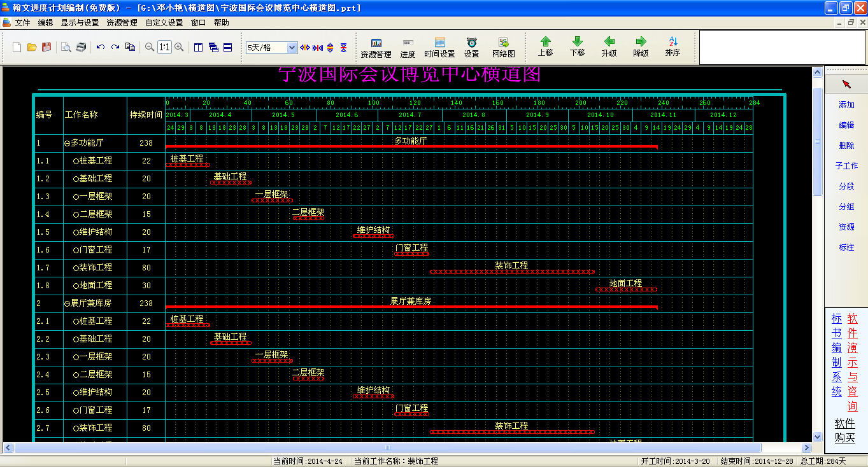Click 资源 in the side panel

[x=846, y=227]
